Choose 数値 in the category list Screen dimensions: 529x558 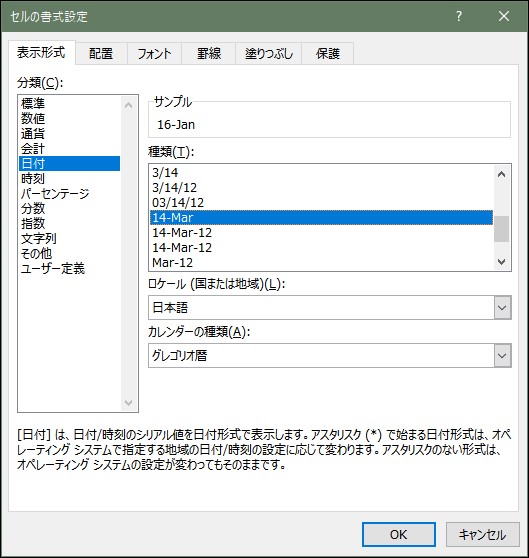[x=70, y=119]
